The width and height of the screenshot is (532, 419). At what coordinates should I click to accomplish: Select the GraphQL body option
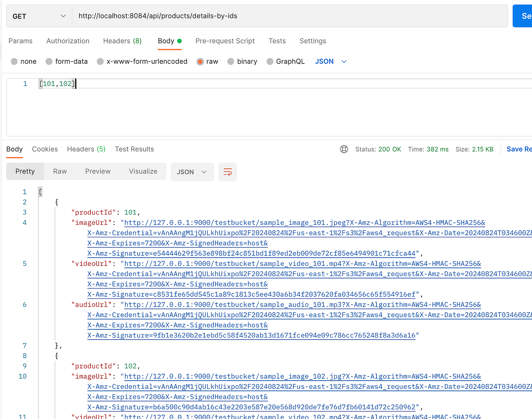pos(270,61)
